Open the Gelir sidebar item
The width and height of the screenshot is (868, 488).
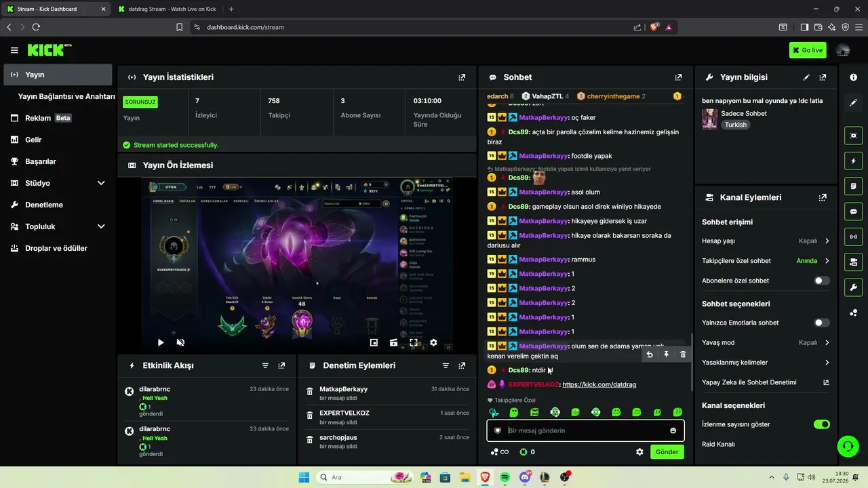[x=58, y=140]
